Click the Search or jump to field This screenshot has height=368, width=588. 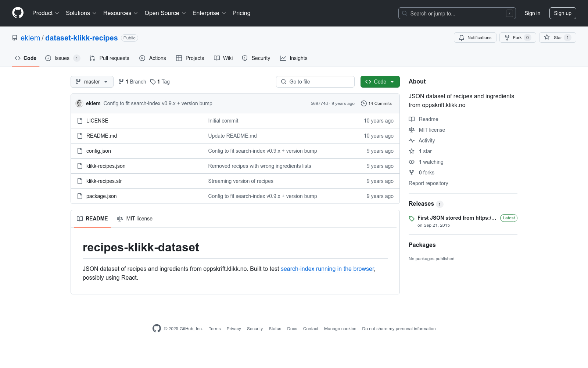[x=457, y=13]
